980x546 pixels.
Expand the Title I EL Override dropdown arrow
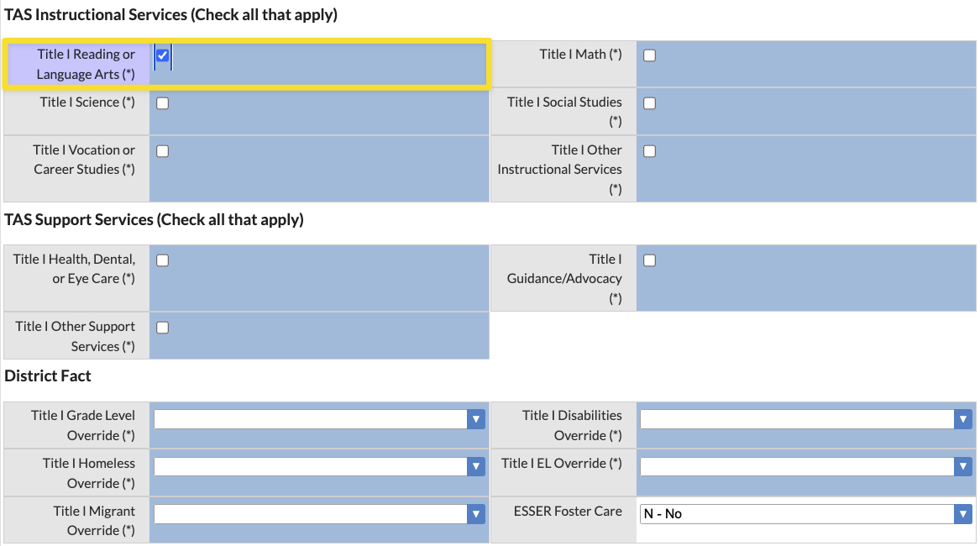[962, 466]
